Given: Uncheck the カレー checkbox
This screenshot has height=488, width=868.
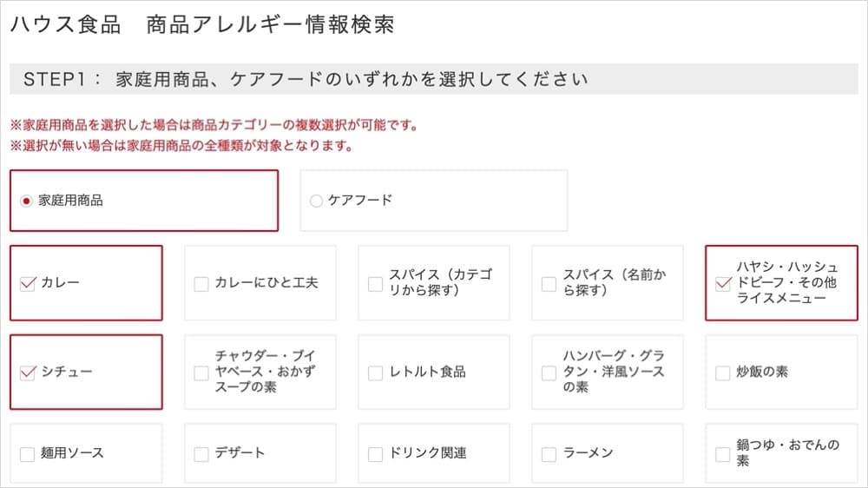Looking at the screenshot, I should click(x=27, y=284).
